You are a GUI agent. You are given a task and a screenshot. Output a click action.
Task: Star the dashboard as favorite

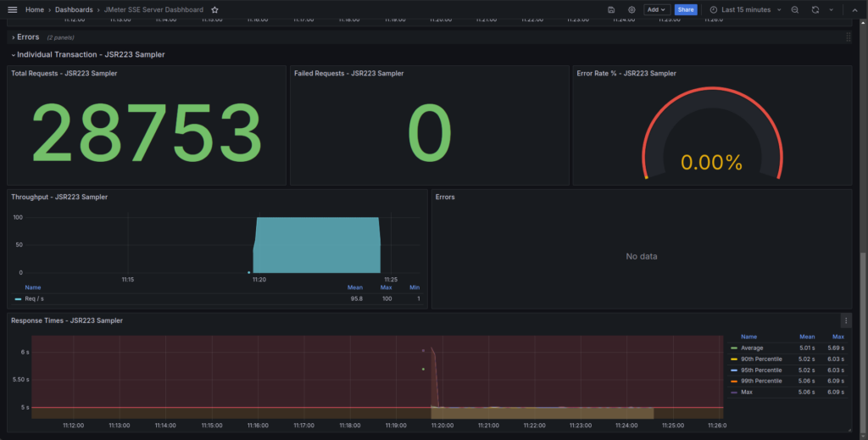214,10
